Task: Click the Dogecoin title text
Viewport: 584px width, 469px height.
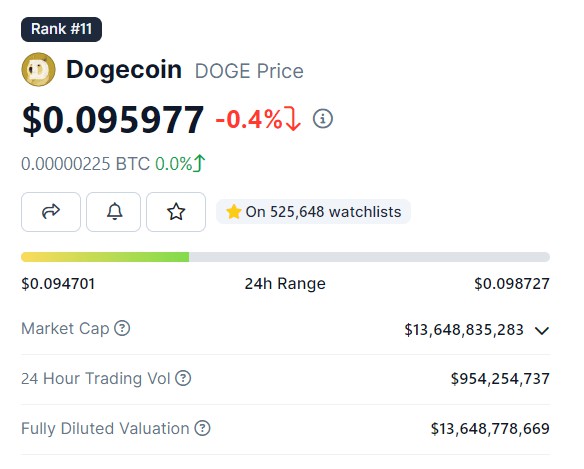Action: click(x=124, y=70)
